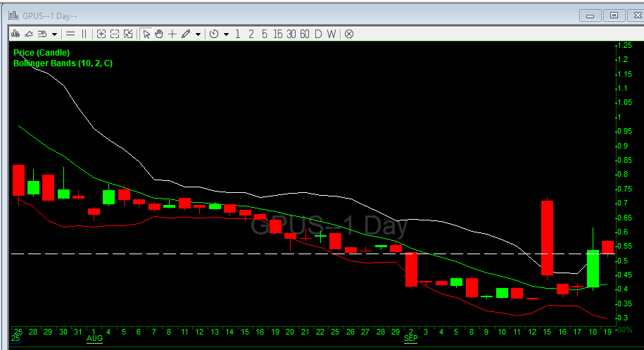644x350 pixels.
Task: Click the circled X remove icon
Action: (x=348, y=33)
